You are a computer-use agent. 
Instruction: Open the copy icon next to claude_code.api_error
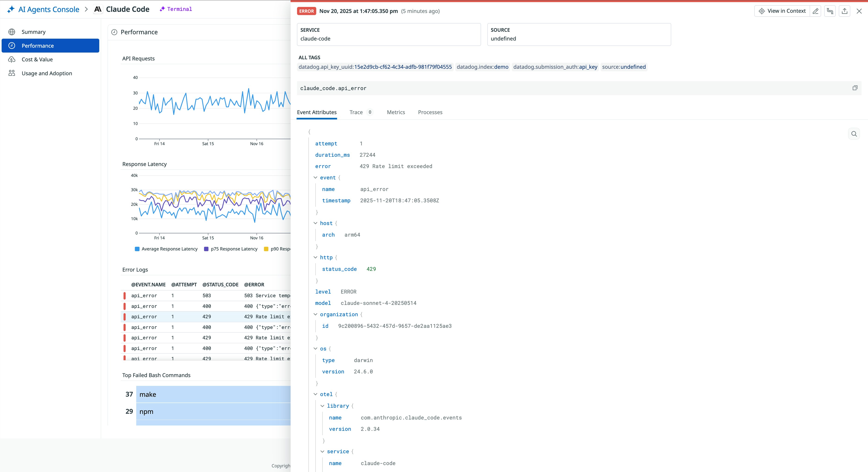pyautogui.click(x=855, y=88)
